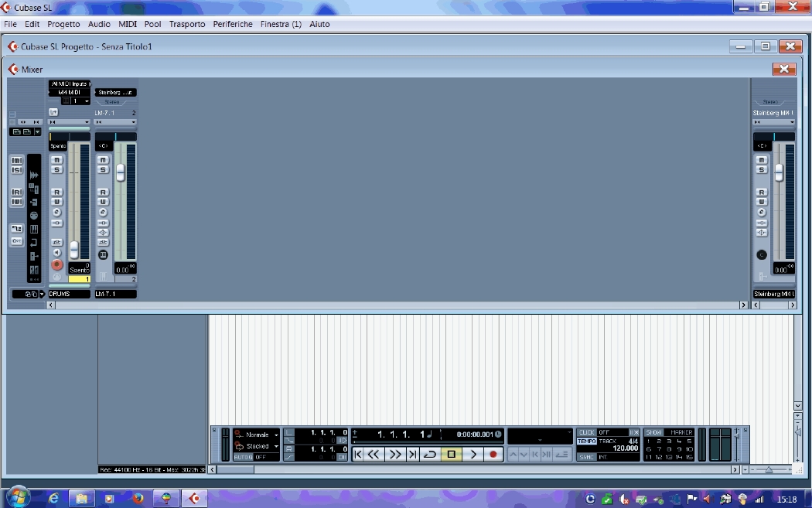Open Normale record mode dropdown
812x508 pixels.
pyautogui.click(x=276, y=435)
